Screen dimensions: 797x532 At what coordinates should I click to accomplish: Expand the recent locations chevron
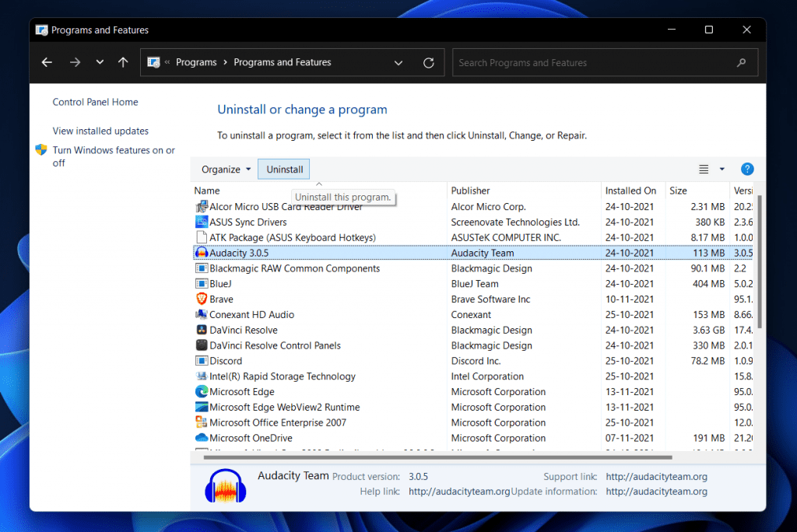pyautogui.click(x=99, y=62)
